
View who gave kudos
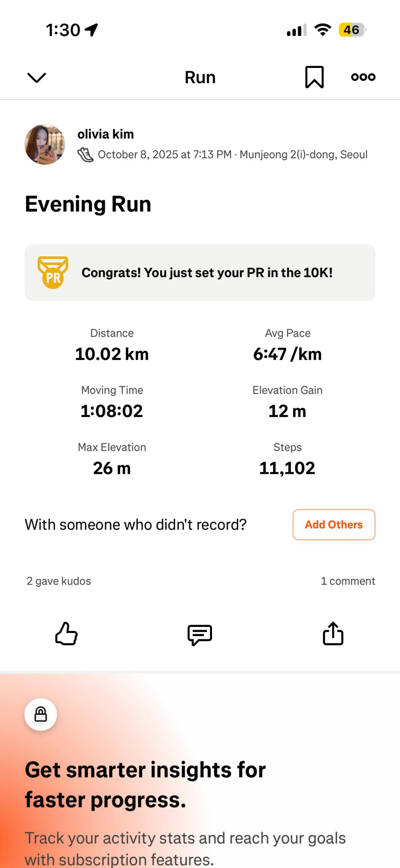click(59, 581)
